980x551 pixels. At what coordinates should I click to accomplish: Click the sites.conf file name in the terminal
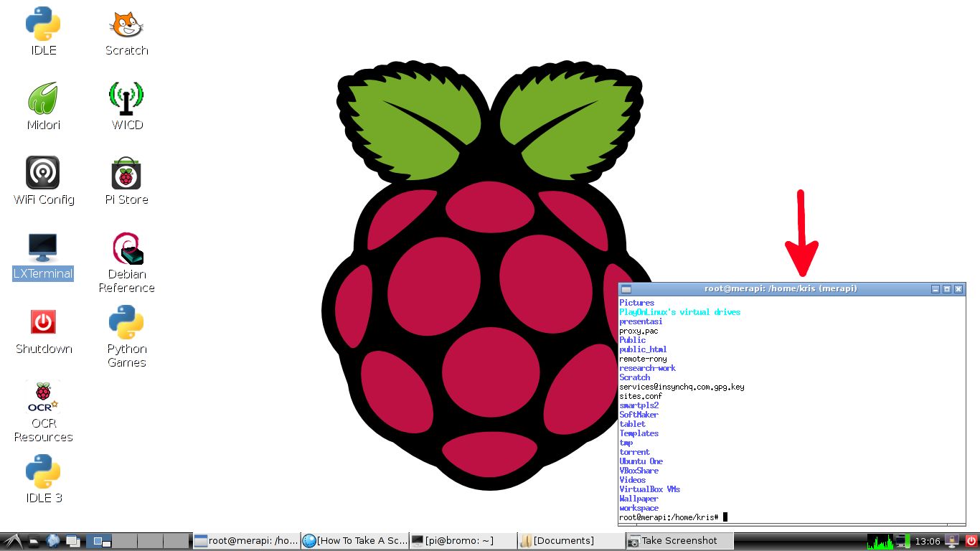pyautogui.click(x=641, y=396)
